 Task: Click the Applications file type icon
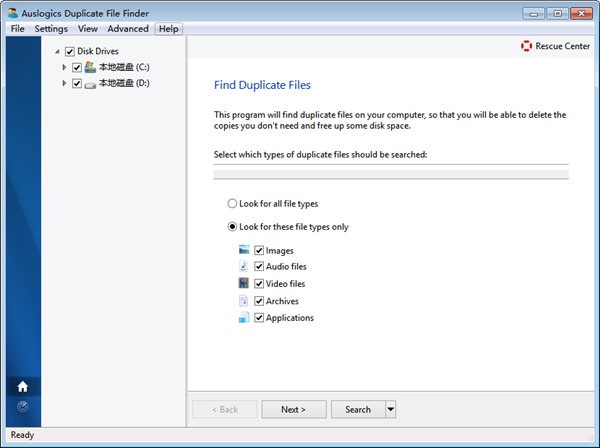point(244,318)
